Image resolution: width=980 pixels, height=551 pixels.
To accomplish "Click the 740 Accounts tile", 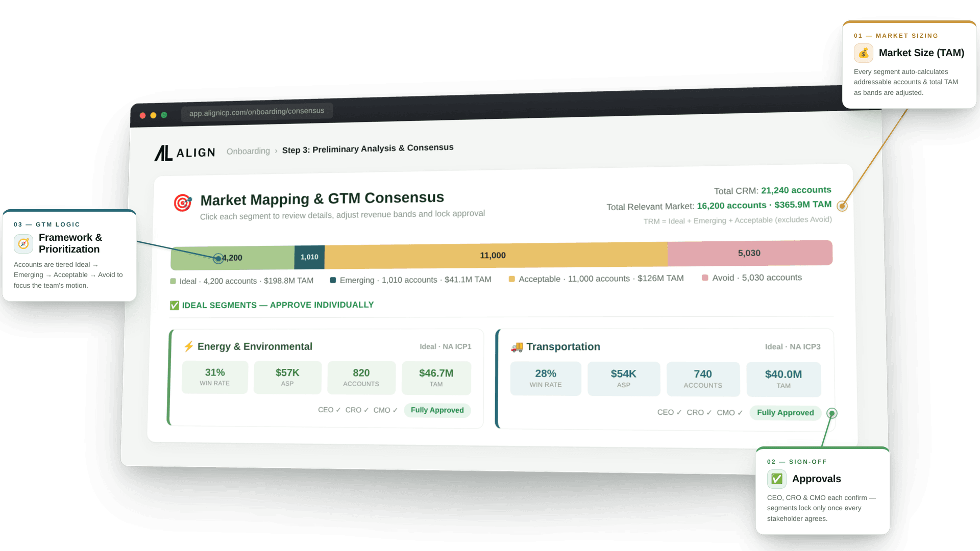I will click(x=703, y=379).
